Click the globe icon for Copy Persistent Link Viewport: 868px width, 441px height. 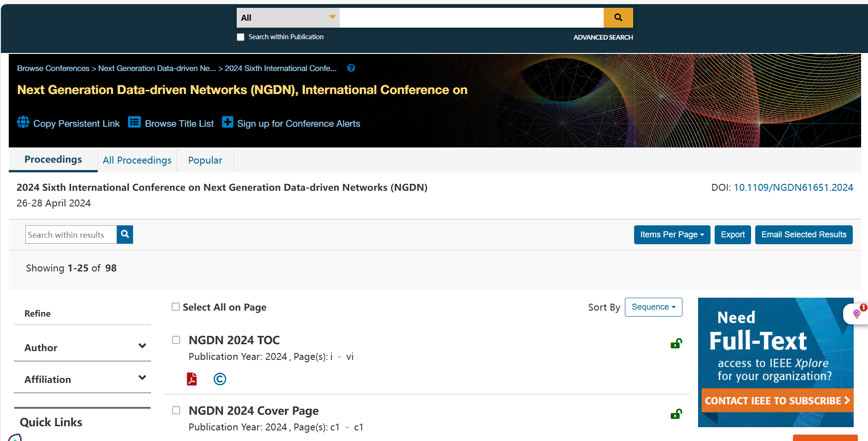tap(23, 122)
